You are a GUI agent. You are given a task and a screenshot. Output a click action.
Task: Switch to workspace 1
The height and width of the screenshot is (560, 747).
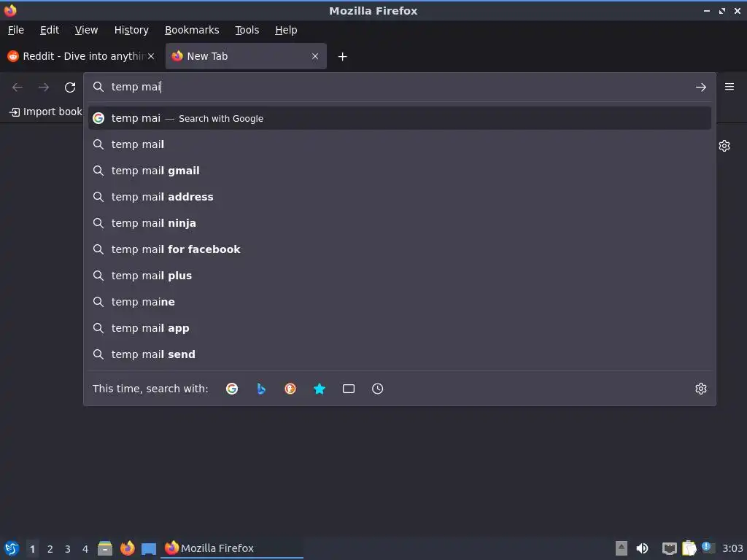[x=32, y=548]
